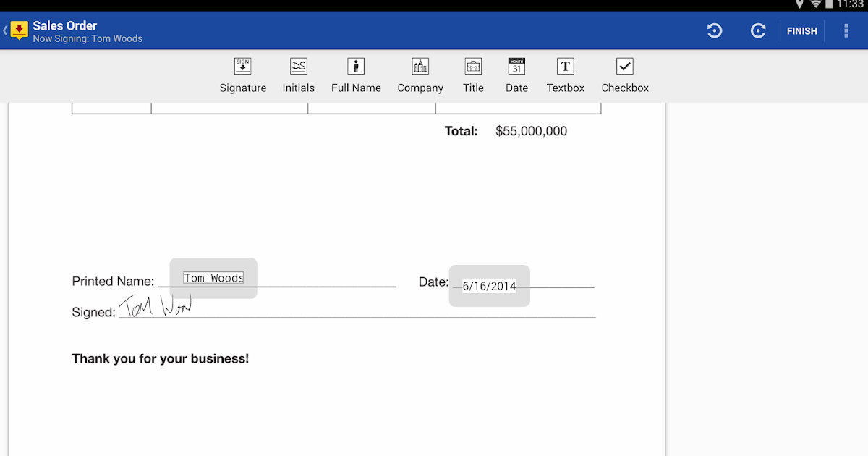Screen dimensions: 868x456
Task: Tap the redo circular arrow icon
Action: pos(758,30)
